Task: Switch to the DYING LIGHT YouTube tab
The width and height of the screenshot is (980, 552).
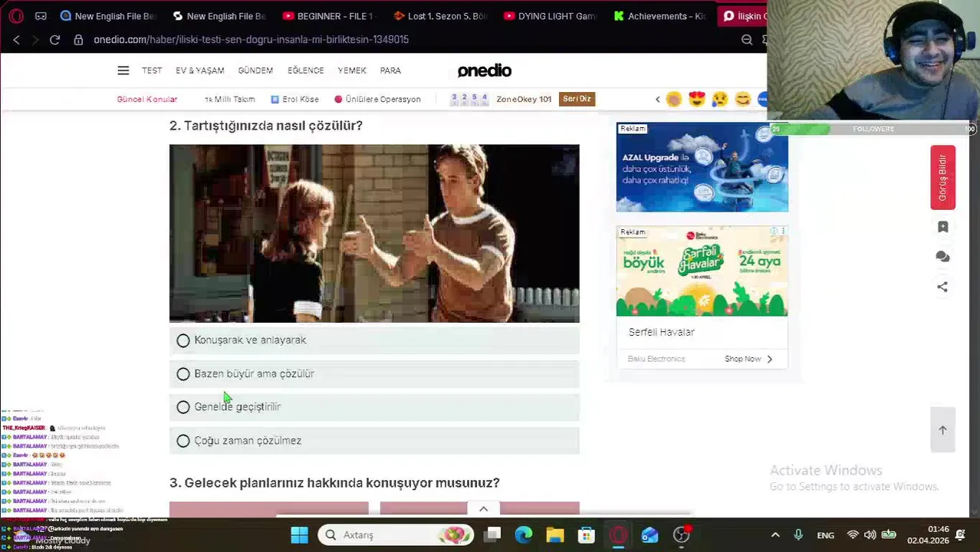Action: pyautogui.click(x=550, y=15)
